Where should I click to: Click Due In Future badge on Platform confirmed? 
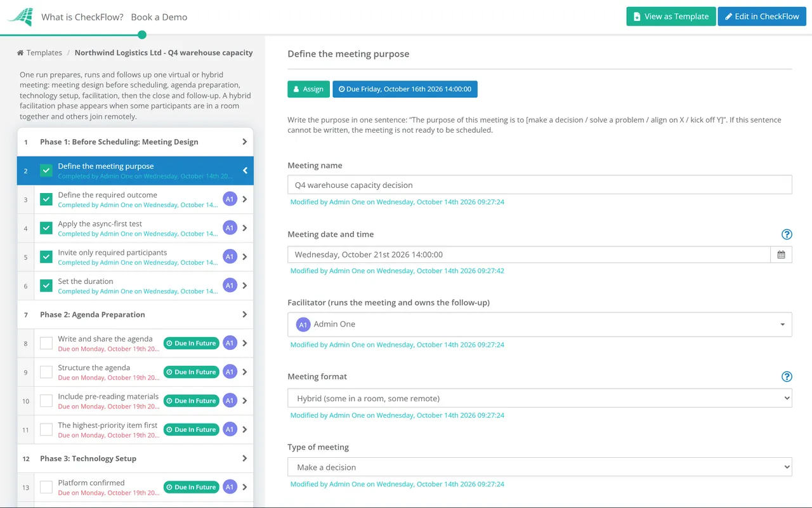click(x=191, y=487)
